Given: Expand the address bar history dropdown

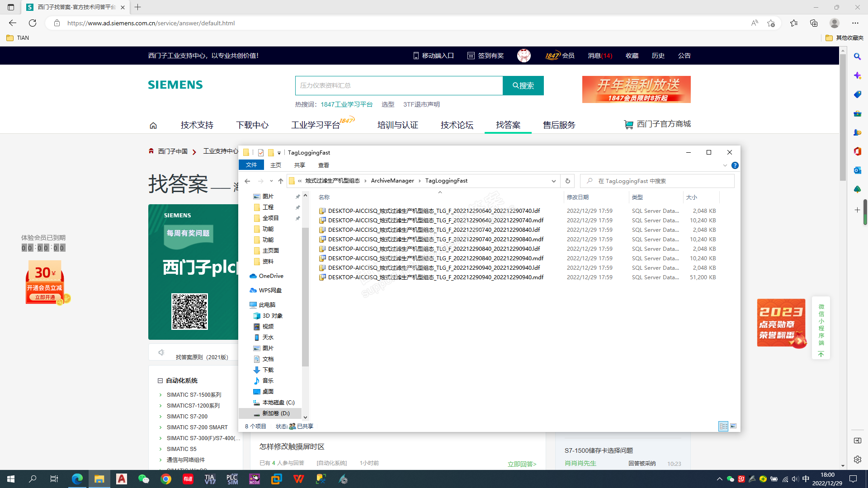Looking at the screenshot, I should pyautogui.click(x=553, y=181).
